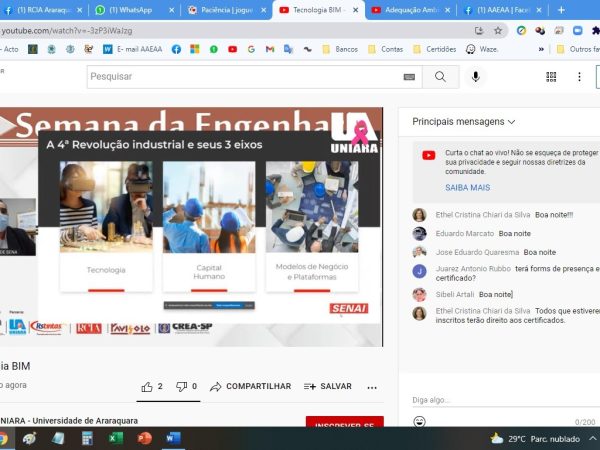The width and height of the screenshot is (600, 450).
Task: Close the Tecnologia BIM tab
Action: [355, 10]
